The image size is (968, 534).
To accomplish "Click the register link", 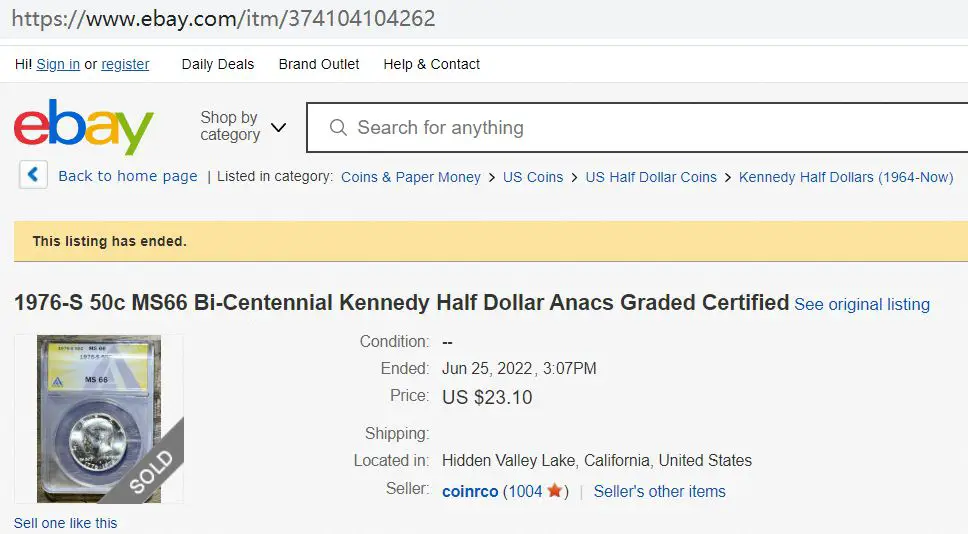I will 125,64.
